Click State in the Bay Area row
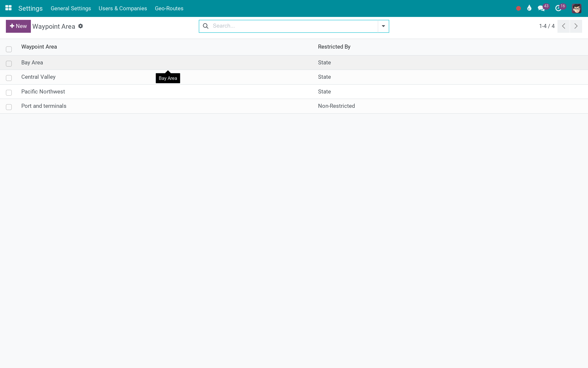 (x=324, y=63)
